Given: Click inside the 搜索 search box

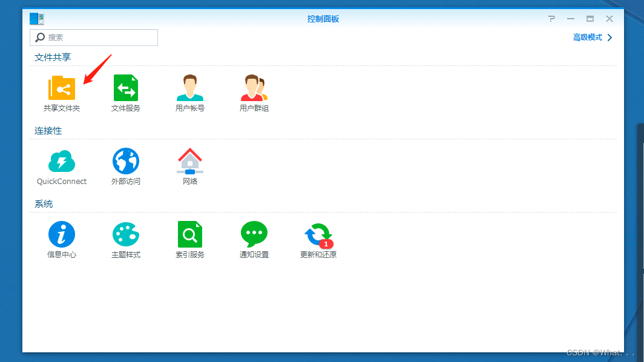Looking at the screenshot, I should coord(94,37).
